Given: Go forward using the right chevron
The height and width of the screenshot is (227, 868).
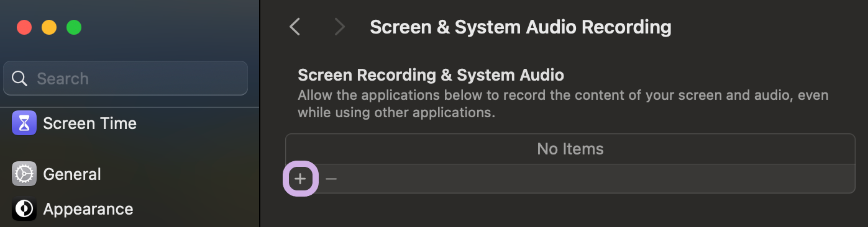Looking at the screenshot, I should (339, 27).
